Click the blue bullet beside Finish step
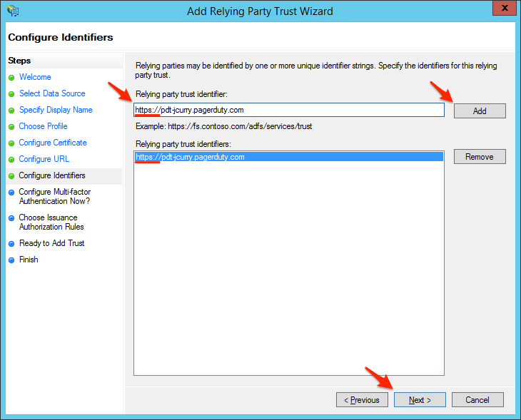The width and height of the screenshot is (521, 420). tap(11, 260)
